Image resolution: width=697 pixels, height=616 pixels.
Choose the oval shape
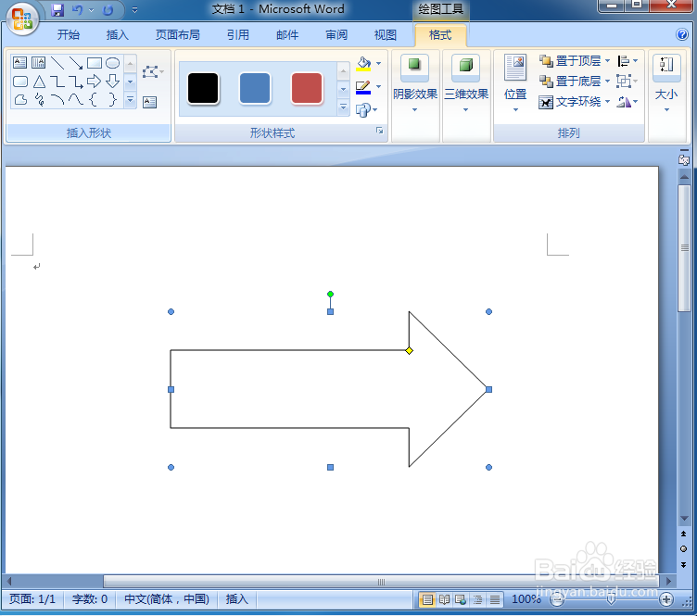113,63
